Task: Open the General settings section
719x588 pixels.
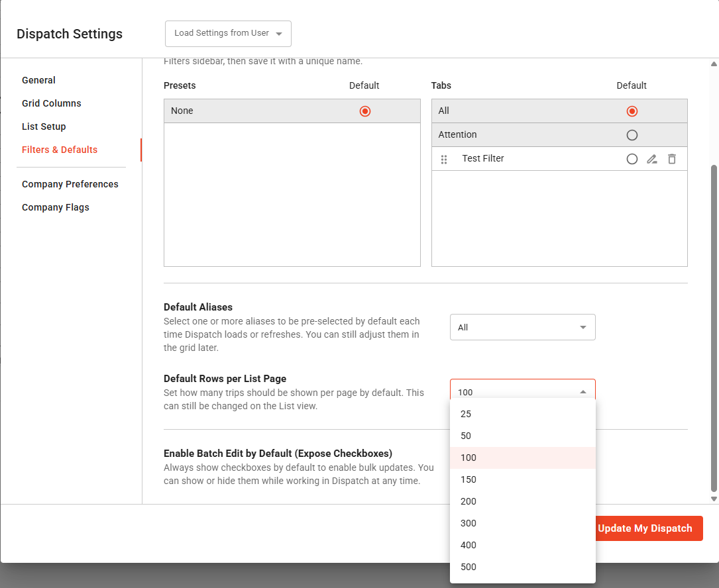Action: click(38, 80)
